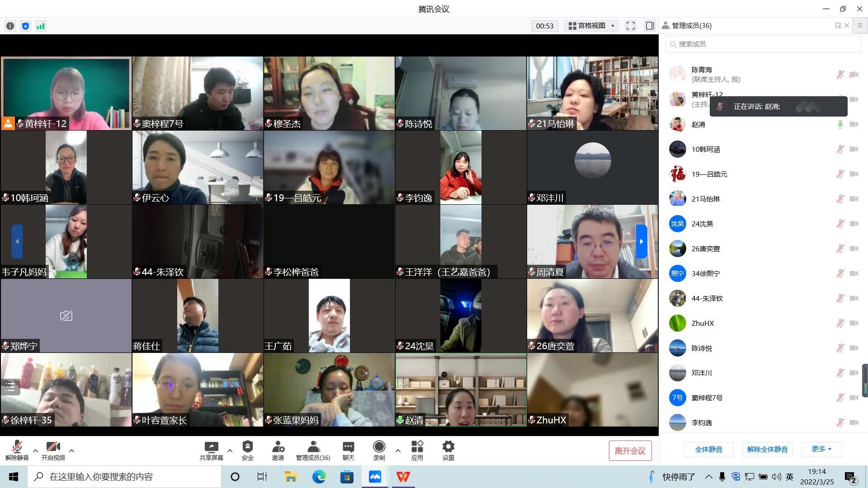Open meeting settings gear

[x=448, y=450]
